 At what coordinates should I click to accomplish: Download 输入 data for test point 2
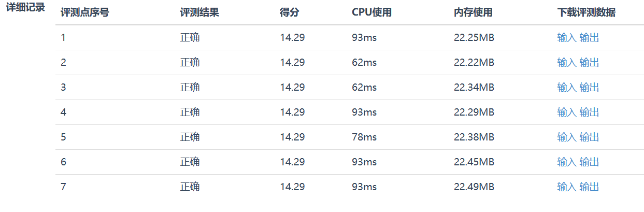566,62
